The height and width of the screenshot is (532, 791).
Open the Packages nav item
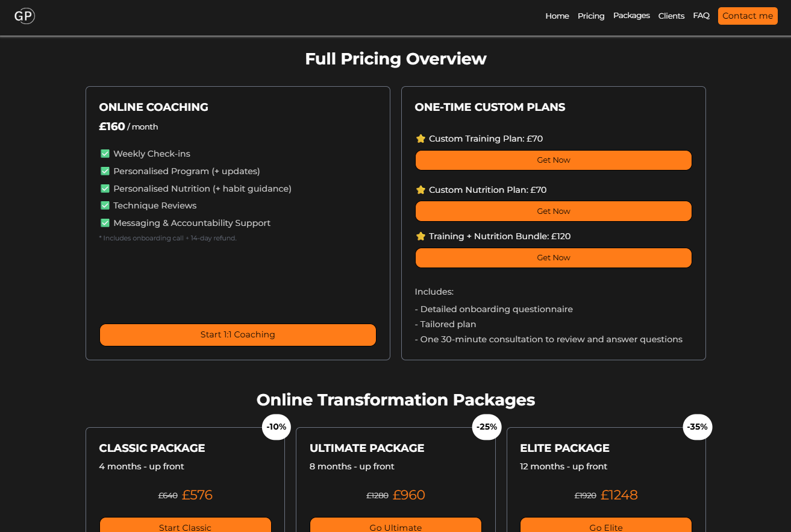point(631,16)
